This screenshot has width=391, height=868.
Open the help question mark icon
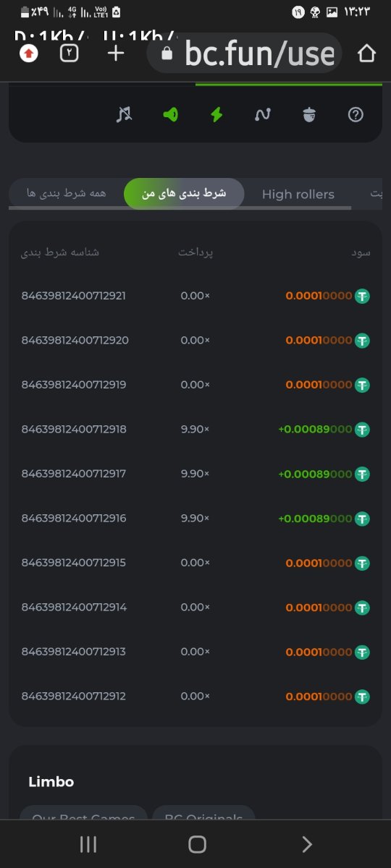(x=356, y=114)
